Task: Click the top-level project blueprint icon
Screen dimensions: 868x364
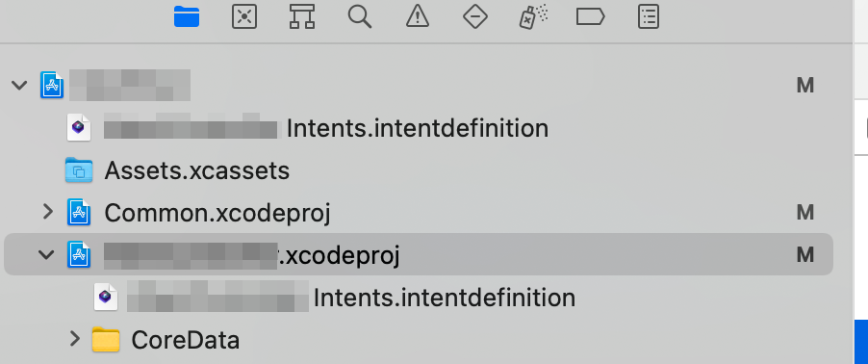Action: (52, 86)
